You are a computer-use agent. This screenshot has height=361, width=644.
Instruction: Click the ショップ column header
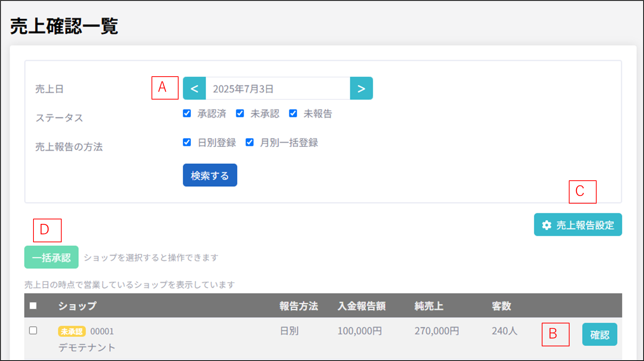coord(77,306)
